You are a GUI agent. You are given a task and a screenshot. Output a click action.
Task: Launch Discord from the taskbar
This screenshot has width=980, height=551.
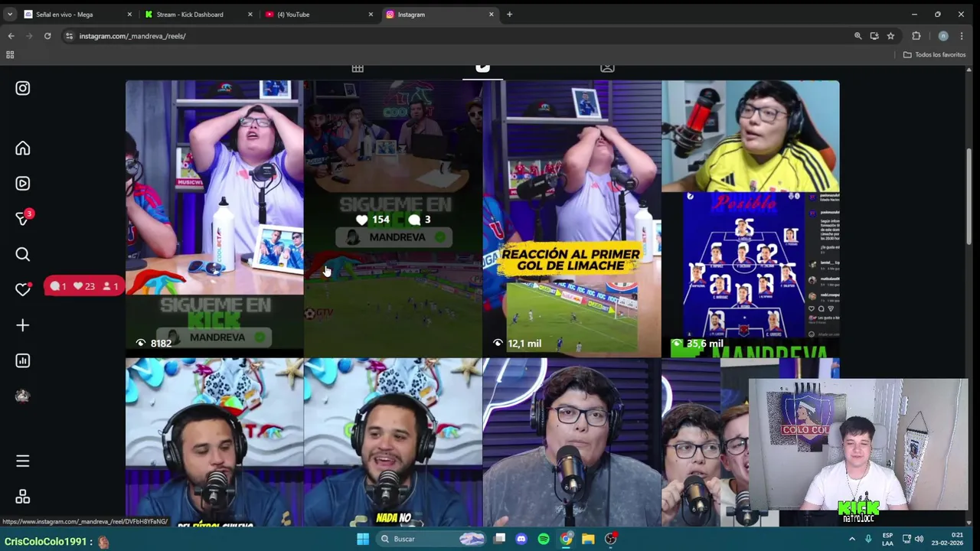[521, 539]
